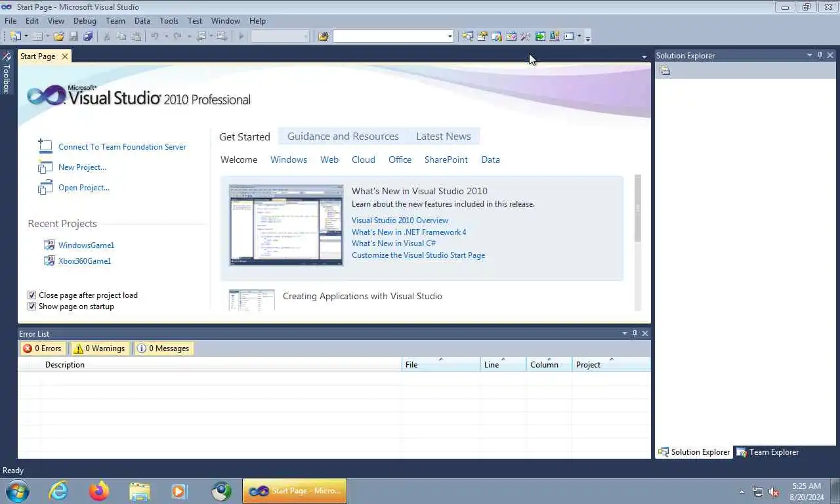Click the Start Debugging play icon
840x504 pixels.
[x=241, y=36]
